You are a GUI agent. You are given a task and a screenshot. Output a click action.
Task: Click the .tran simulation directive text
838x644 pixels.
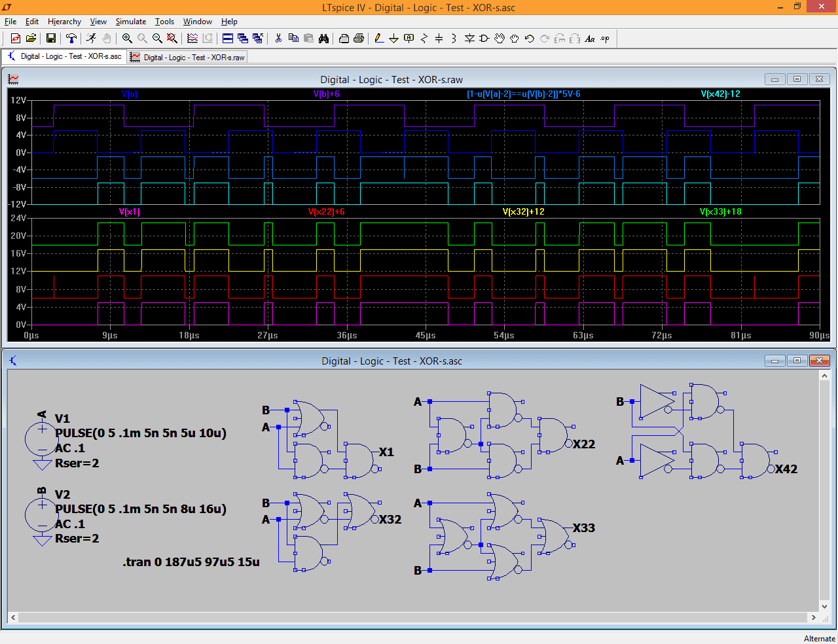pos(191,562)
